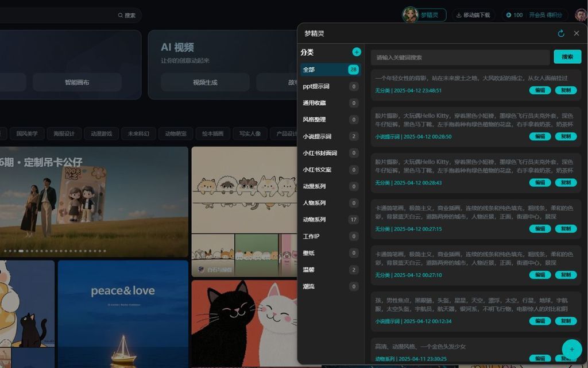Refresh the 梦精灵 panel
Screen dimensions: 588x368
(x=561, y=33)
